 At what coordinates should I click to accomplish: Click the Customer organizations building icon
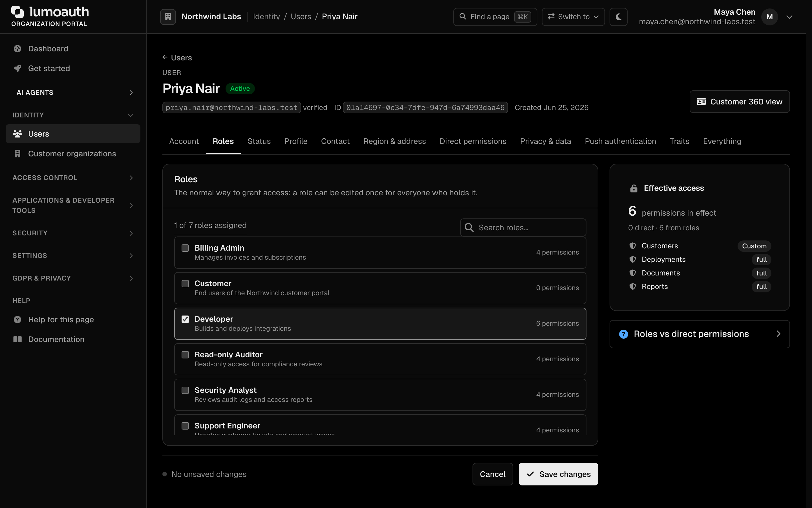coord(17,154)
